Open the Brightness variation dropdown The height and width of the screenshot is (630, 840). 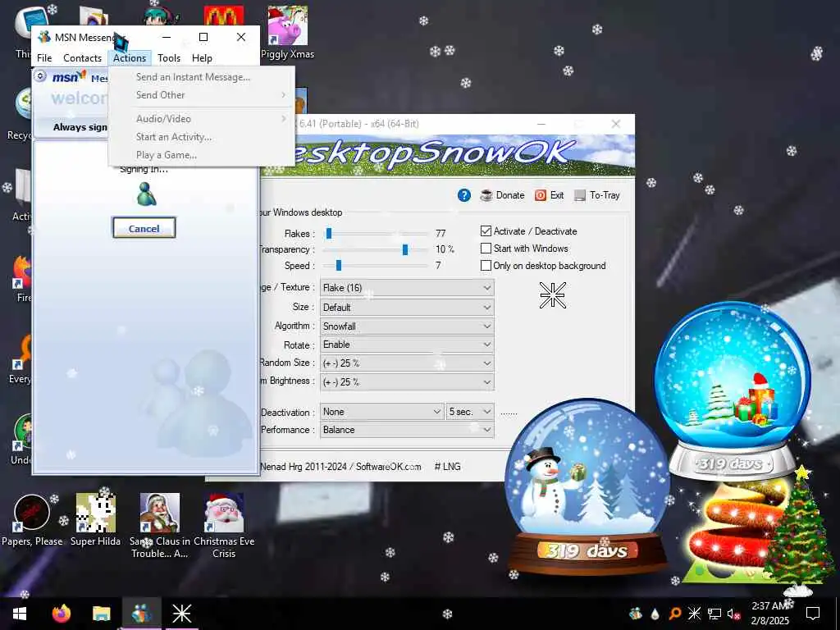[x=407, y=381]
